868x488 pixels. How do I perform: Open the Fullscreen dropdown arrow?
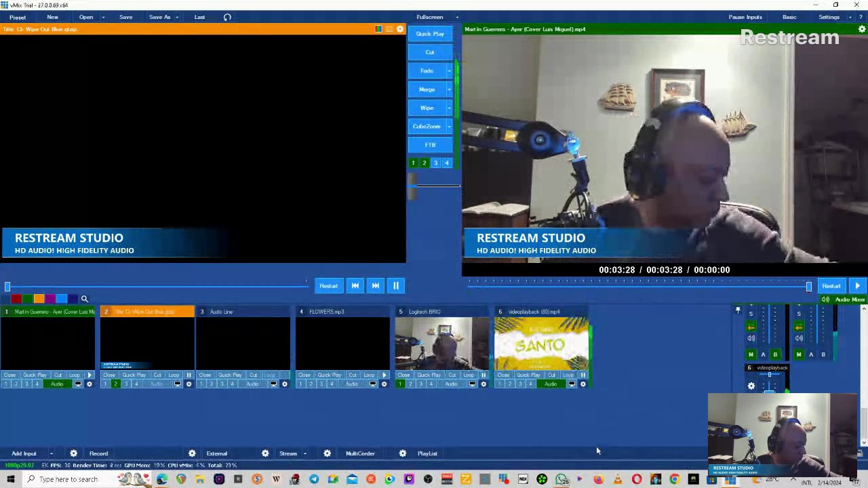point(457,17)
